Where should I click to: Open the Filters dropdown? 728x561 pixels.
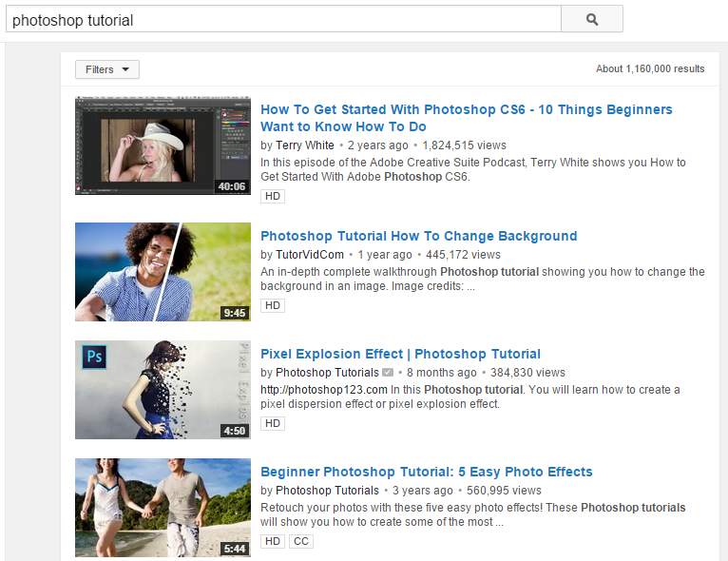[107, 69]
